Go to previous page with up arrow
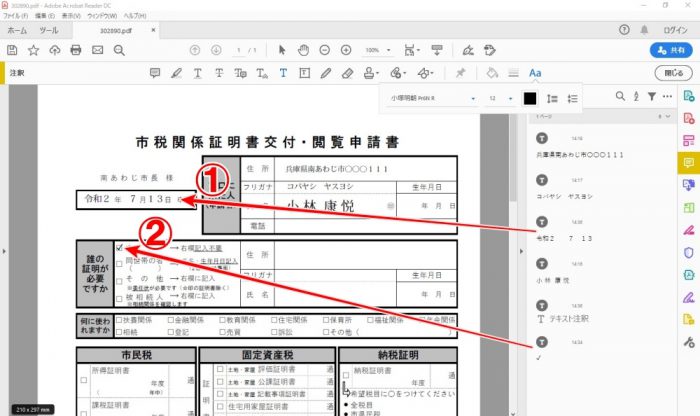 tap(195, 50)
